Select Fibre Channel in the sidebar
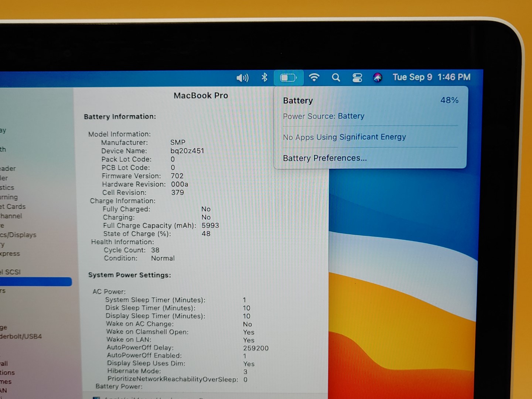Screen dimensions: 532x399 pyautogui.click(x=11, y=216)
